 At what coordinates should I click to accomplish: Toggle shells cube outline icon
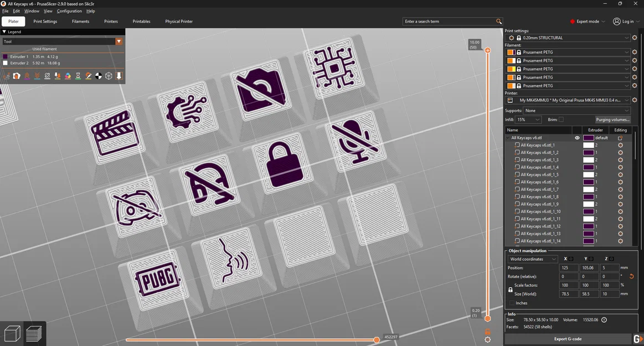coord(109,76)
